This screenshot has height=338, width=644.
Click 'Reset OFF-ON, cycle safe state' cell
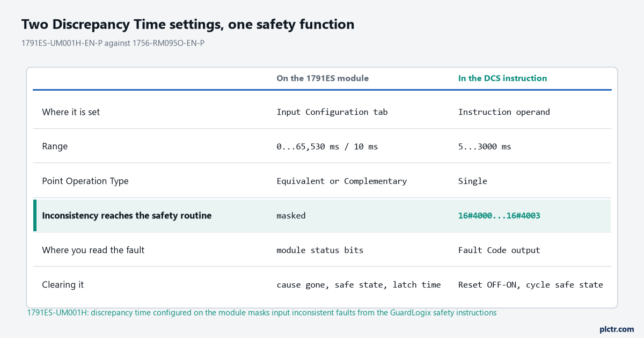coord(531,284)
